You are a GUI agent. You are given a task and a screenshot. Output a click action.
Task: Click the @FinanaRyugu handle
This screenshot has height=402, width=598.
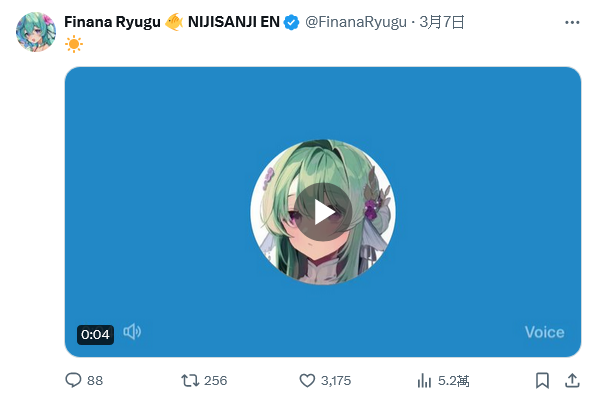[x=355, y=22]
